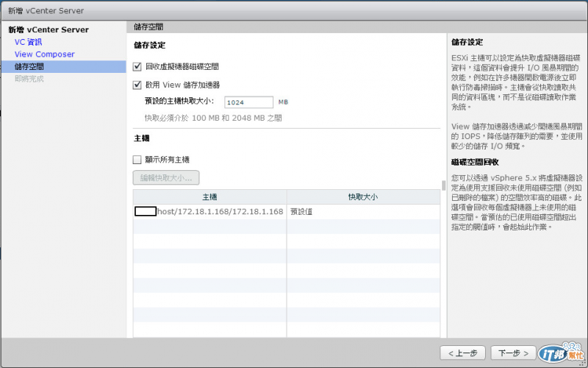Open the VC 資訊 step

click(x=28, y=42)
